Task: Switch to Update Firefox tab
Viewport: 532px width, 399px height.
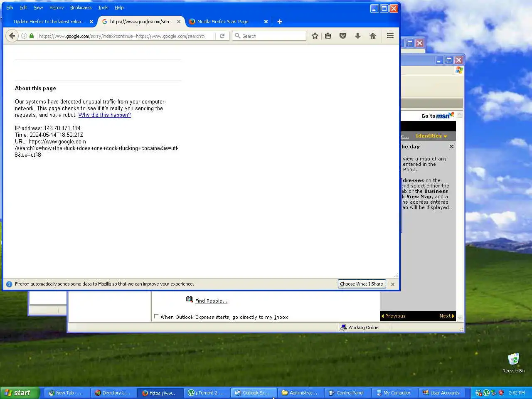Action: coord(49,22)
